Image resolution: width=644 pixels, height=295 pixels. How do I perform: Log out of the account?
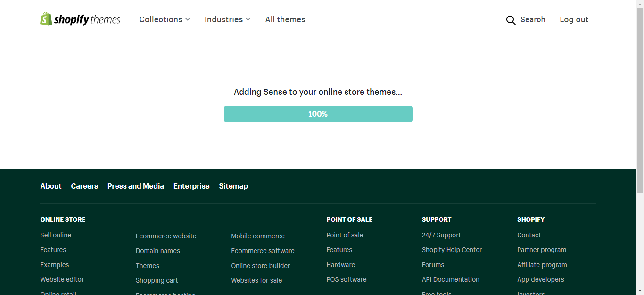coord(574,19)
